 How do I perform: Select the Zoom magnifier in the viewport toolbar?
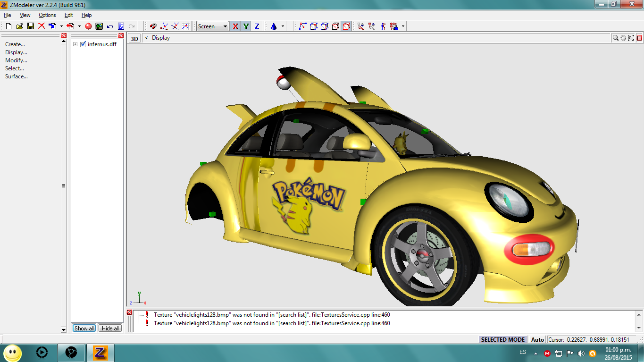(615, 38)
